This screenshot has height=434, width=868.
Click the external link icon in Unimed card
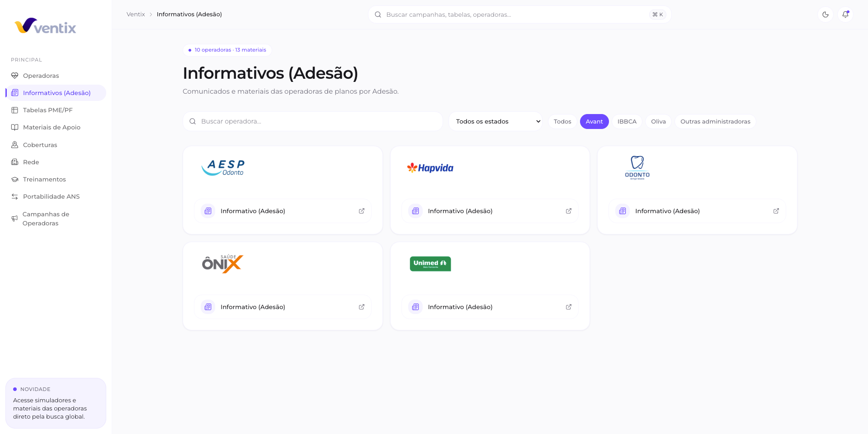[x=569, y=307]
